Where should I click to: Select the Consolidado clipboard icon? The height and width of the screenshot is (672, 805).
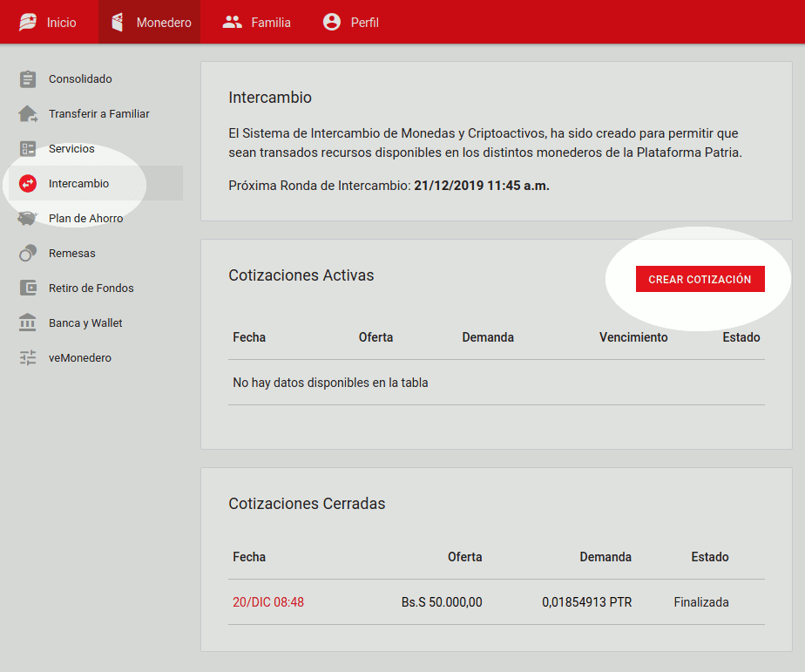[28, 79]
